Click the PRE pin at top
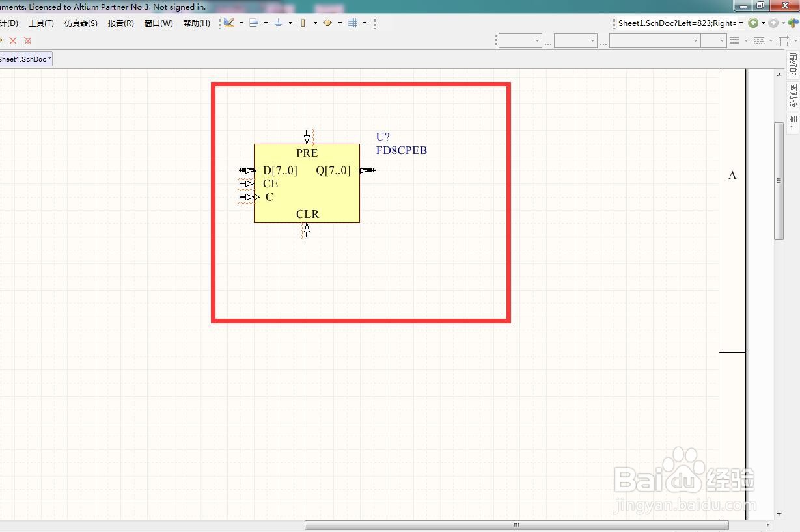 [307, 137]
